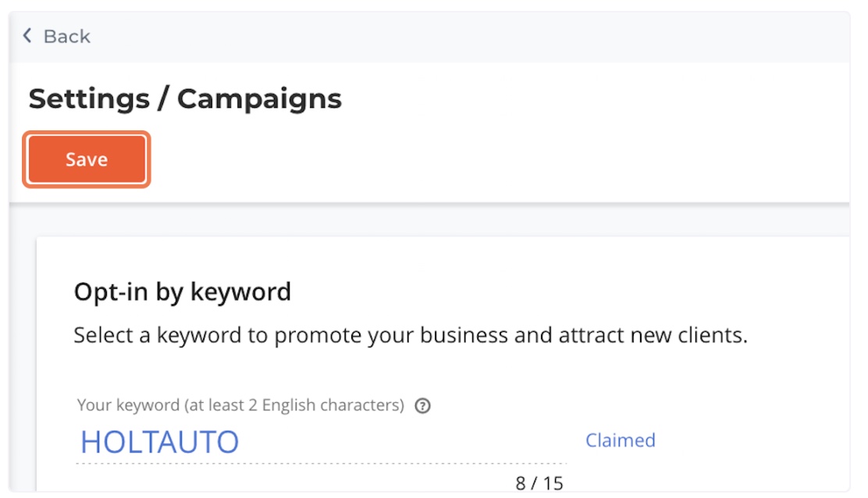
Task: Click the 'Select a keyword to promote' description
Action: coord(411,336)
